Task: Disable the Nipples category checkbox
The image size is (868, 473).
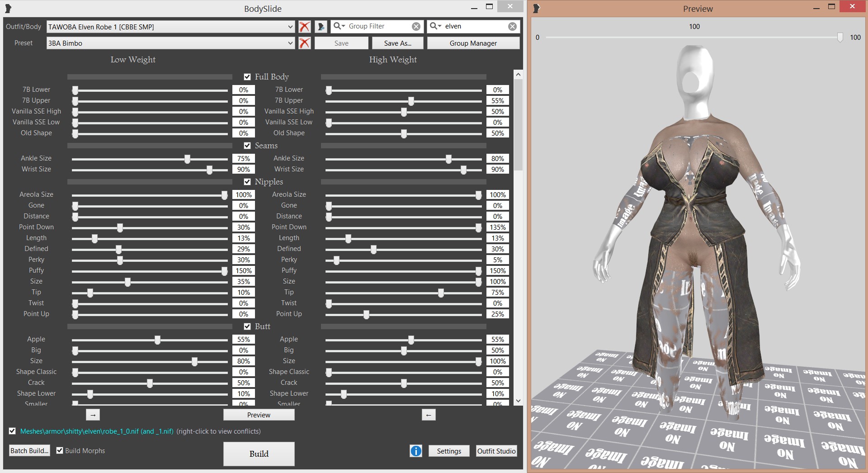Action: pos(247,182)
